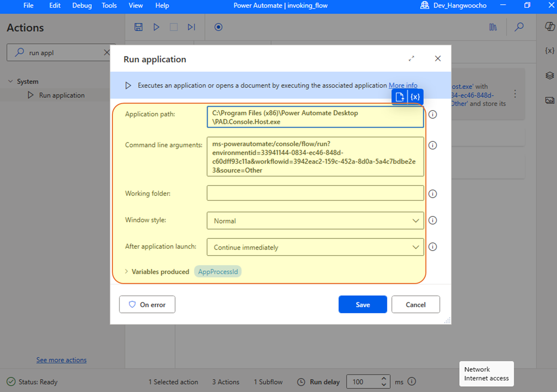Select the AppProcessId variable chip
The width and height of the screenshot is (557, 392).
(x=218, y=271)
